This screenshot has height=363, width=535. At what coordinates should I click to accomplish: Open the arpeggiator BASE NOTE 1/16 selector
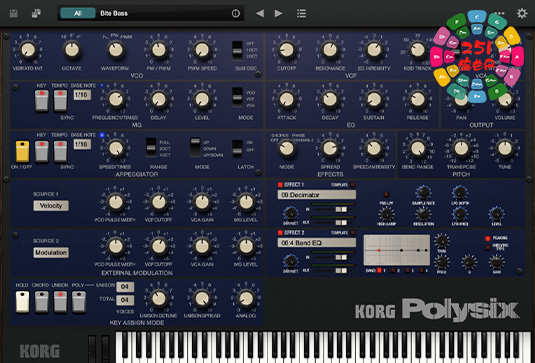82,144
